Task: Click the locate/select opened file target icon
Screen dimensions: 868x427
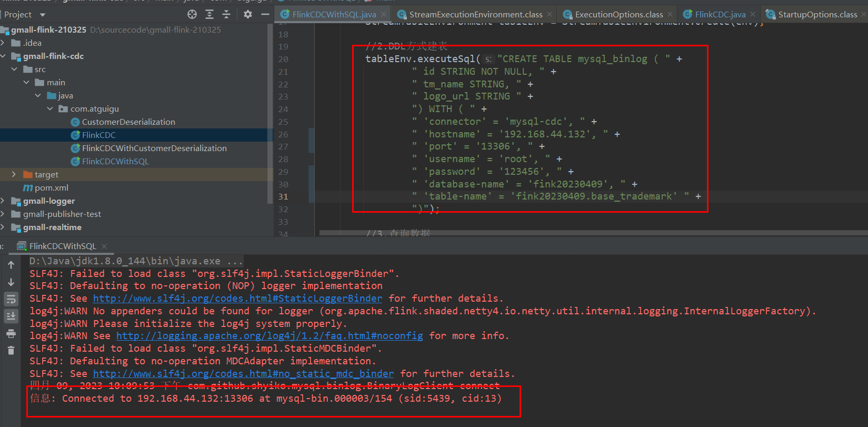Action: pos(192,14)
